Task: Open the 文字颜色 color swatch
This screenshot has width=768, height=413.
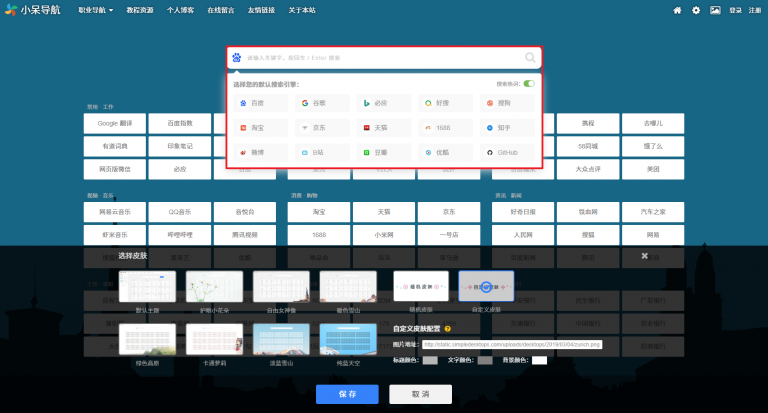Action: 485,361
